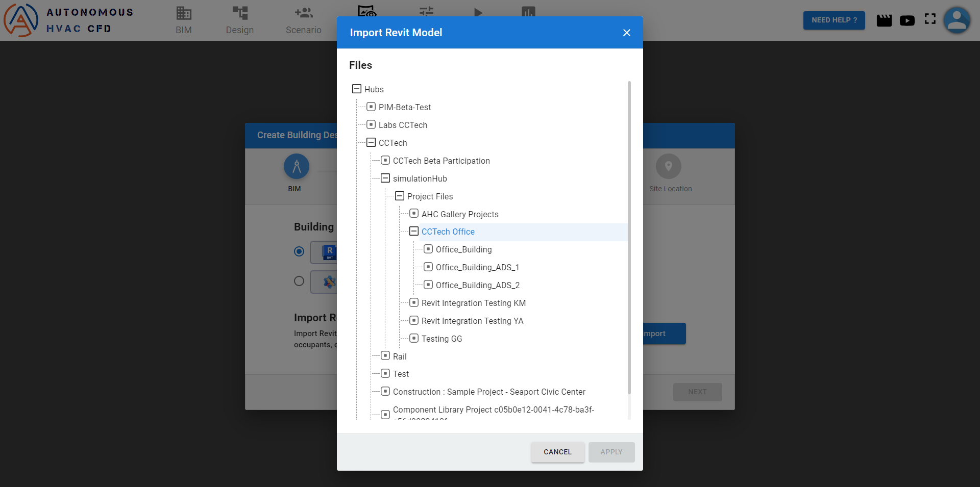
Task: Collapse the CCTech Office folder
Action: pos(414,232)
